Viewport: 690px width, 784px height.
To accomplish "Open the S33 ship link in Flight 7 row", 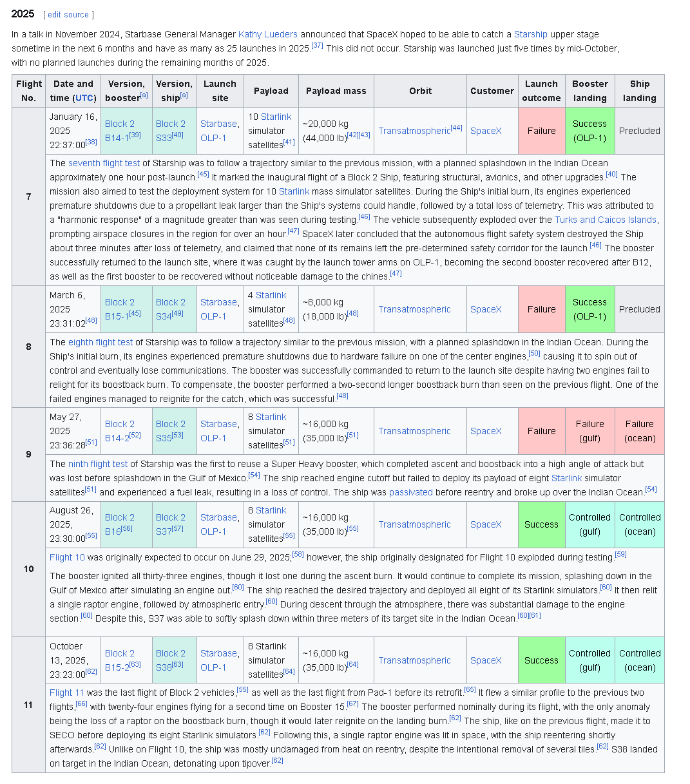I will click(x=164, y=138).
